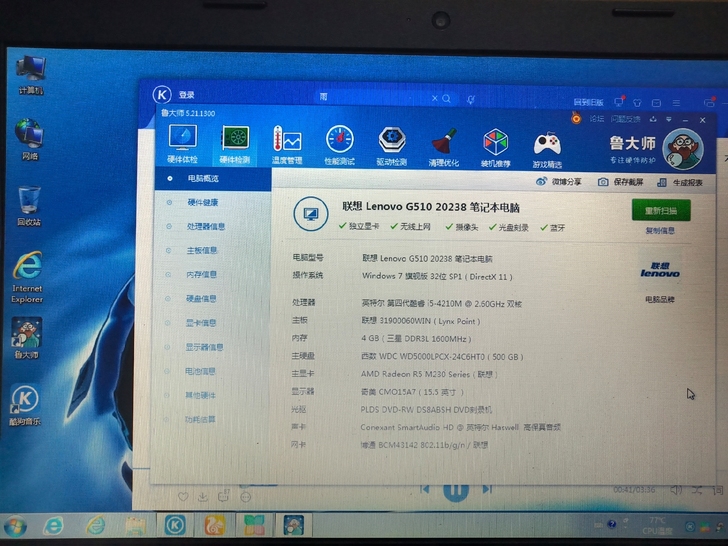Select 电脑概览 in sidebar
The height and width of the screenshot is (546, 728).
[x=213, y=179]
